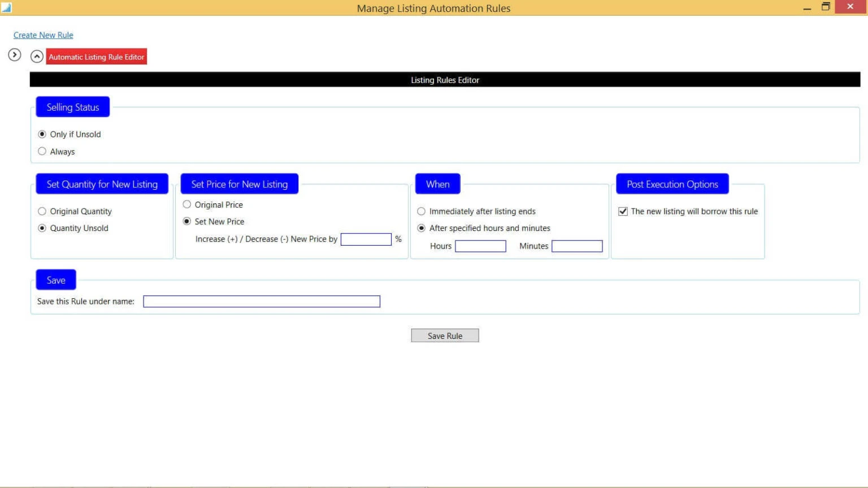Click the Selling Status section header
The image size is (868, 488).
[72, 107]
